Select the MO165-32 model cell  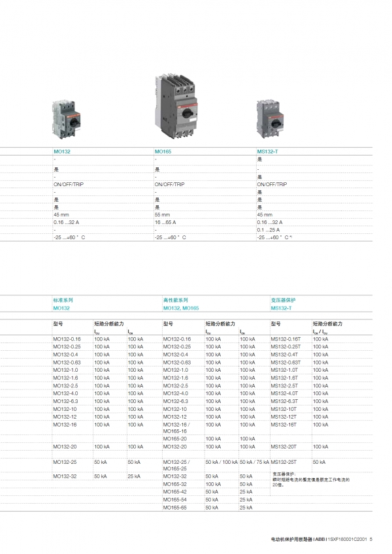pos(175,484)
